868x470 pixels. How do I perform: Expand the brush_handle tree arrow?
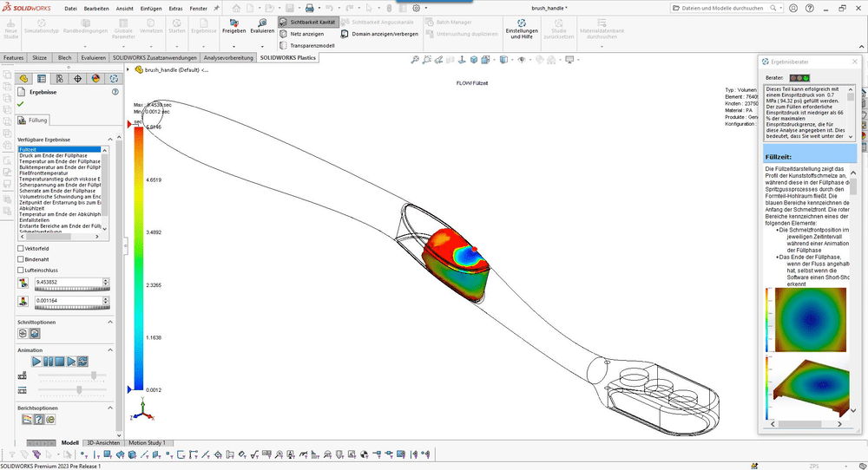click(128, 69)
